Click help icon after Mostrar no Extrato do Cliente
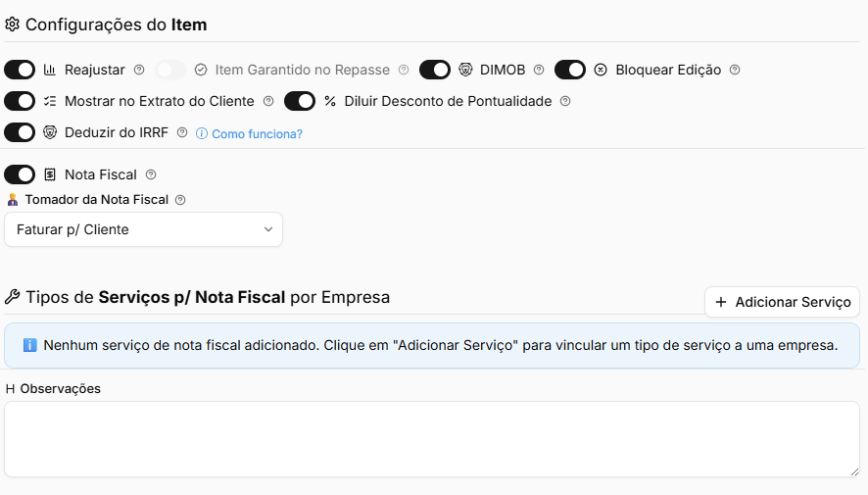The image size is (868, 495). [x=268, y=101]
